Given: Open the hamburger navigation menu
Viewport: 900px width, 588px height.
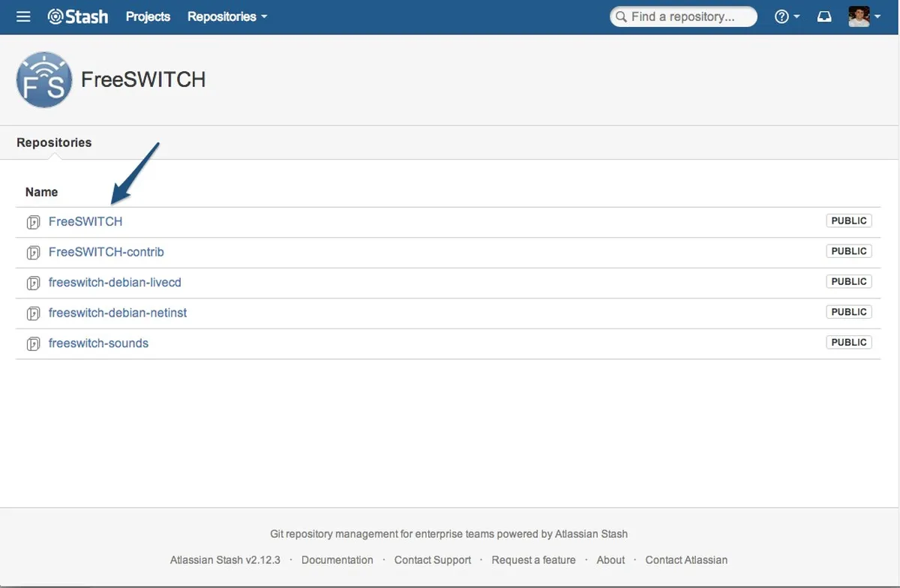Looking at the screenshot, I should point(23,16).
